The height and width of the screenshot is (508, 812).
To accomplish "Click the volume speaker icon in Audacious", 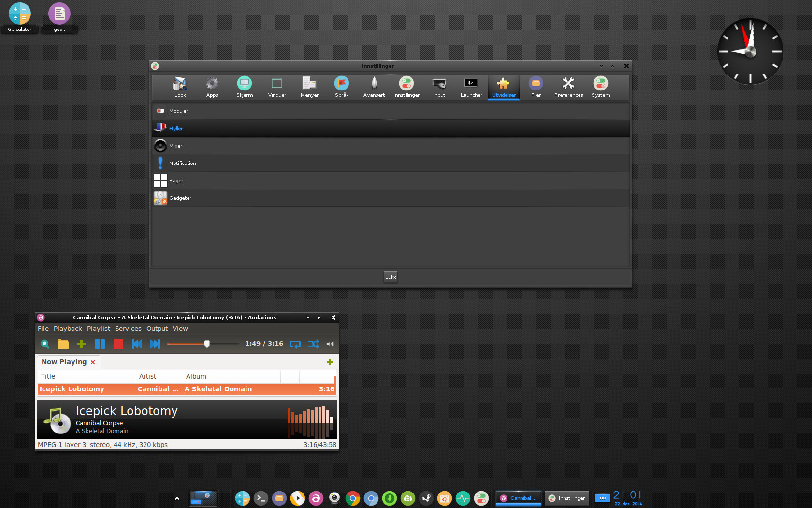I will pyautogui.click(x=330, y=344).
